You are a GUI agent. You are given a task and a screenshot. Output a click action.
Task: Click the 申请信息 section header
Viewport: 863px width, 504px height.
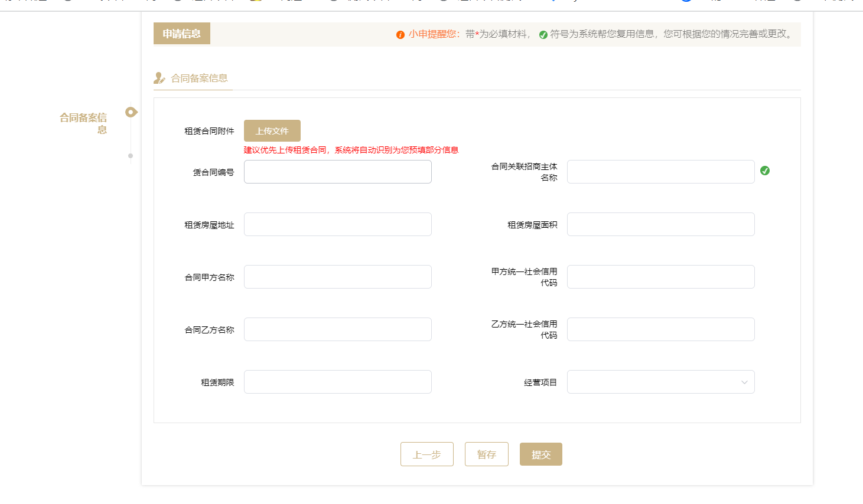tap(181, 34)
